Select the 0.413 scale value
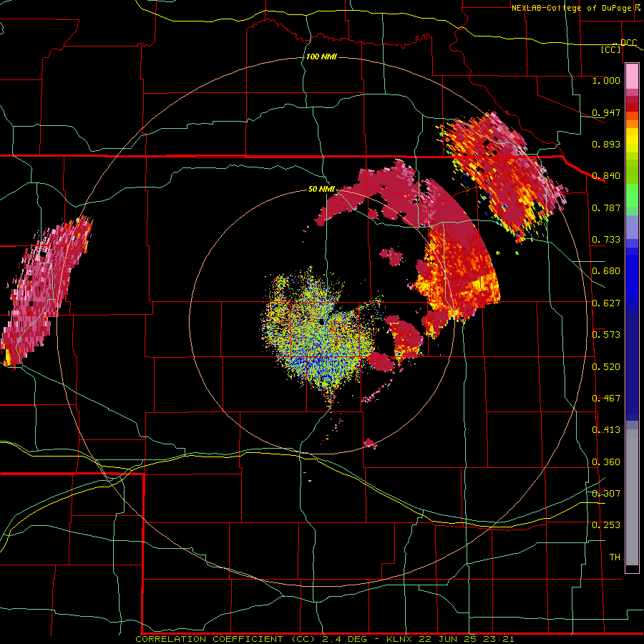 click(606, 430)
